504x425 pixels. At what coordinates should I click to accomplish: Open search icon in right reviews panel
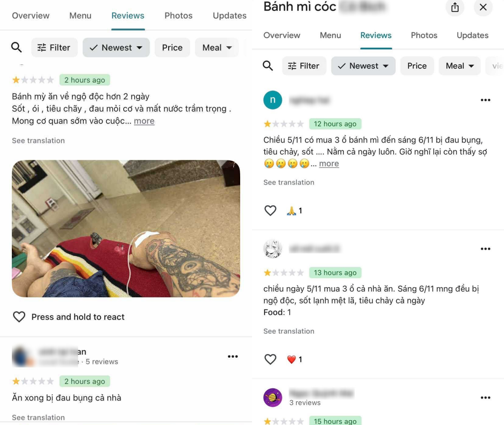click(268, 66)
